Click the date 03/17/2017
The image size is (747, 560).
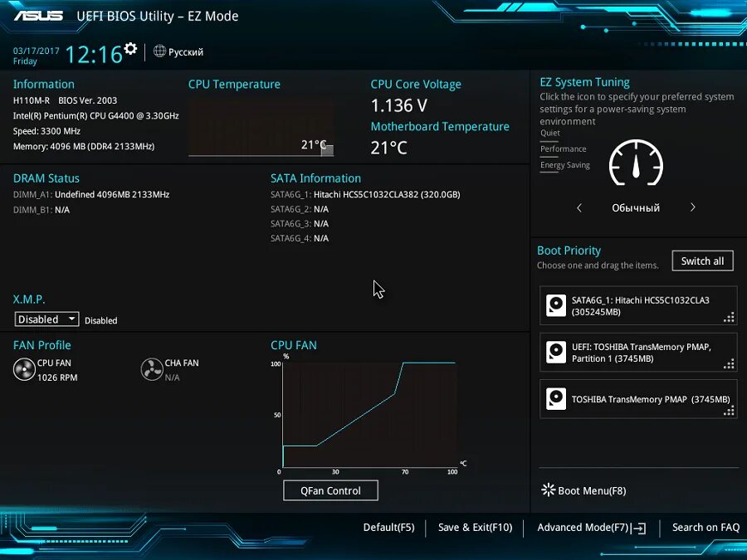coord(37,51)
